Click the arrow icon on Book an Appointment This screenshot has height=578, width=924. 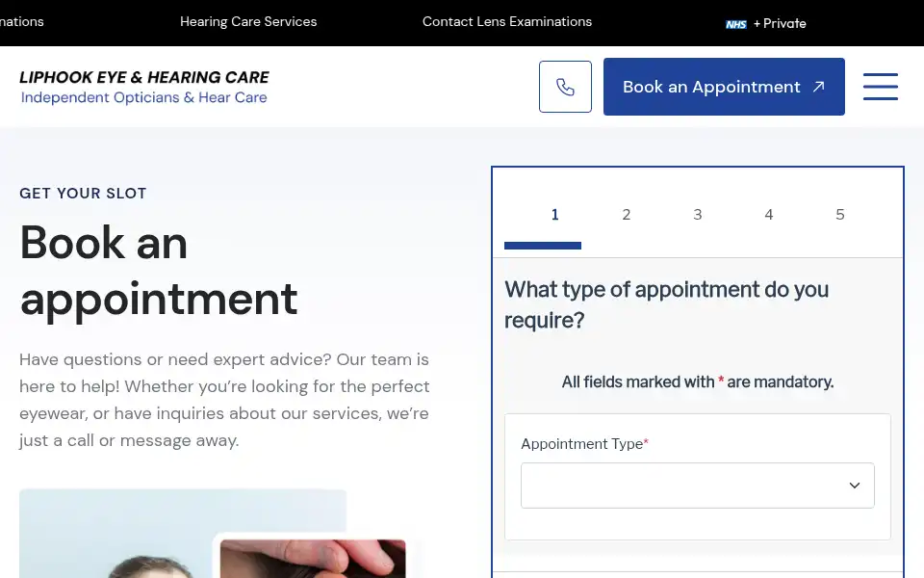point(818,87)
